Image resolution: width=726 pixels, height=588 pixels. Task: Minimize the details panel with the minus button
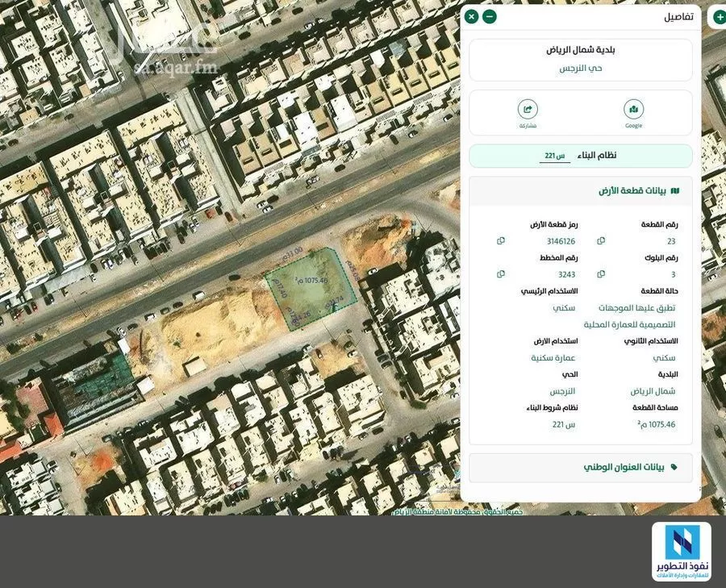488,15
